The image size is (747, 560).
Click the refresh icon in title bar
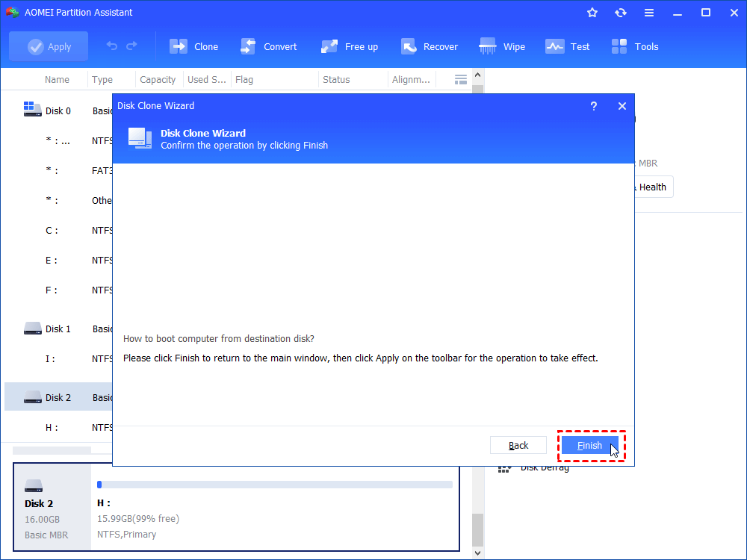pyautogui.click(x=620, y=13)
